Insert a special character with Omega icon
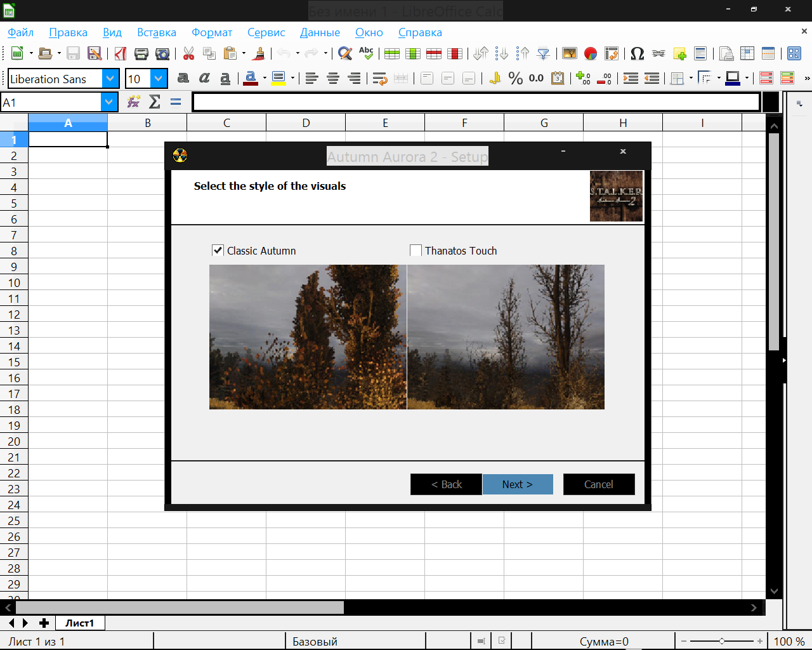 tap(638, 53)
